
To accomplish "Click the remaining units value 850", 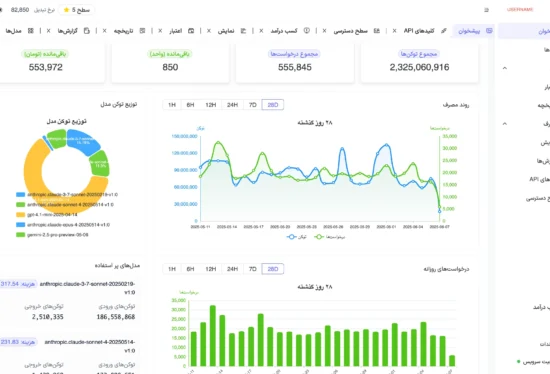I will click(170, 67).
